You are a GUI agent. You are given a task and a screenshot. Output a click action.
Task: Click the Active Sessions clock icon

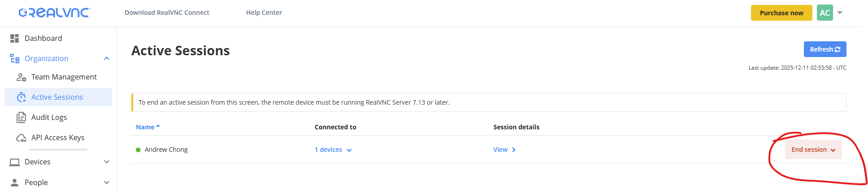[21, 97]
